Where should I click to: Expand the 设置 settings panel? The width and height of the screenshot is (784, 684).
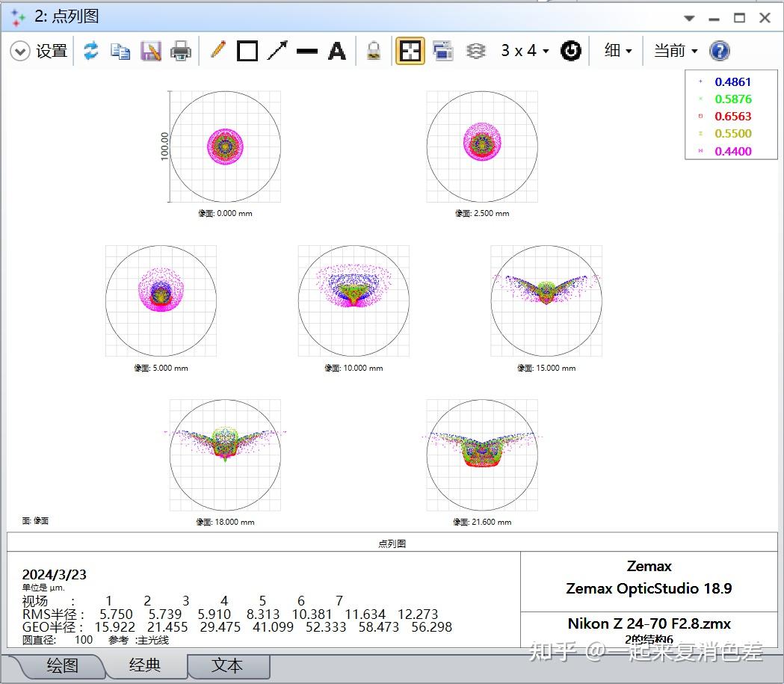pos(21,51)
